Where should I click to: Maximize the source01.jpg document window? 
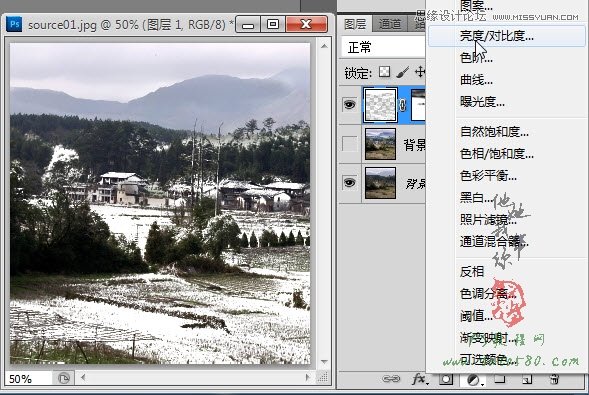(273, 25)
